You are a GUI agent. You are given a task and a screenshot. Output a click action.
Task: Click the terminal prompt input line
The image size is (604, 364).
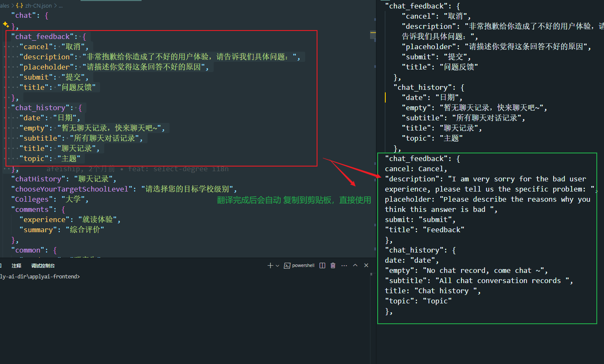tap(40, 277)
